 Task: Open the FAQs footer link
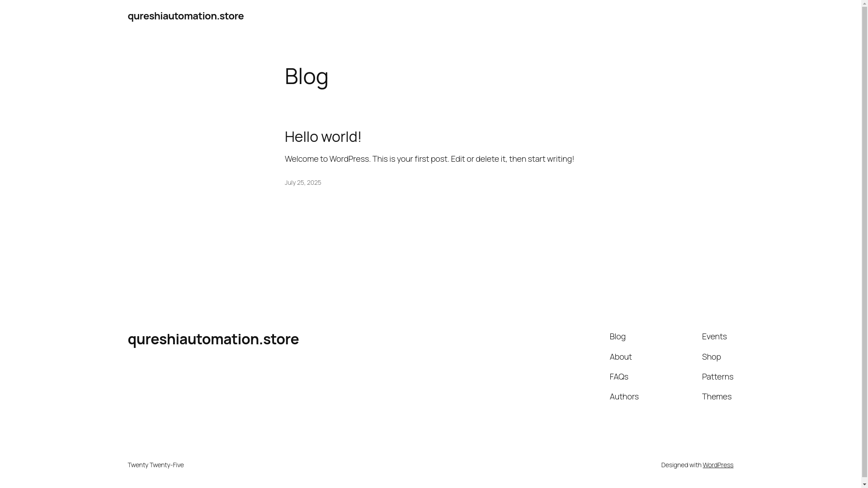point(619,376)
